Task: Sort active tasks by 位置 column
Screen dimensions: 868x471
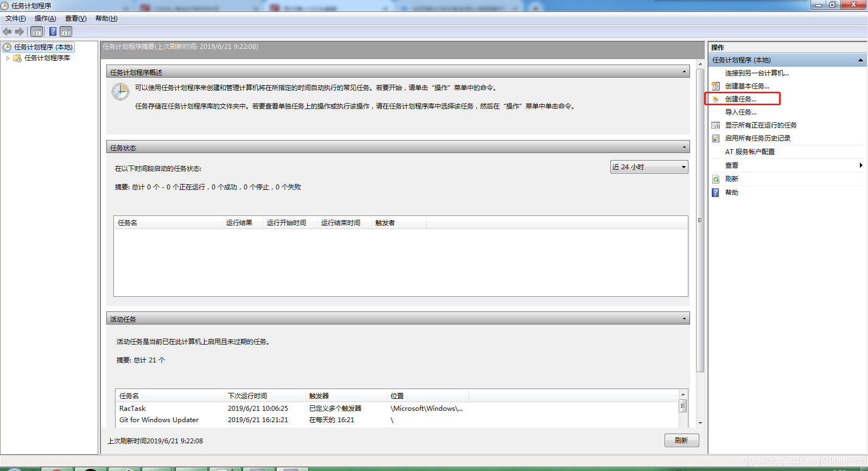Action: click(427, 396)
